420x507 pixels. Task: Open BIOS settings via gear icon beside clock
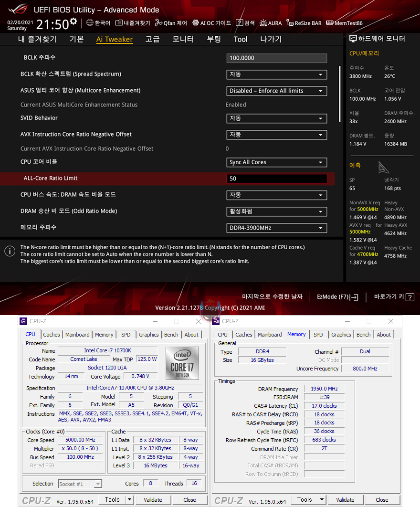(73, 21)
